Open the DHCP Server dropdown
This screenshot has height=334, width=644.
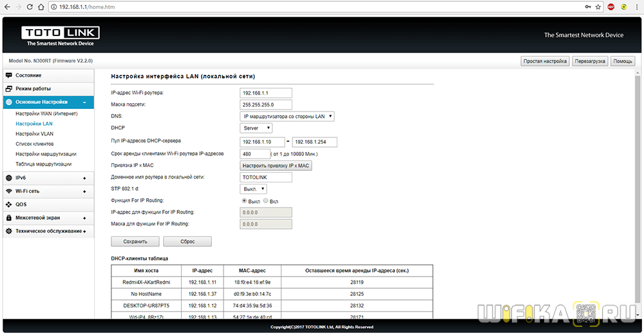(x=256, y=128)
